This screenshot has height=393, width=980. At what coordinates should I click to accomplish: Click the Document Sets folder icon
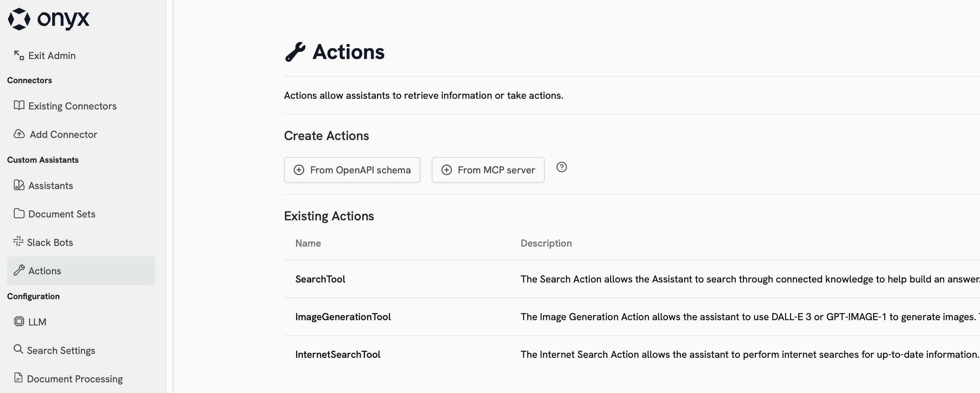[18, 214]
